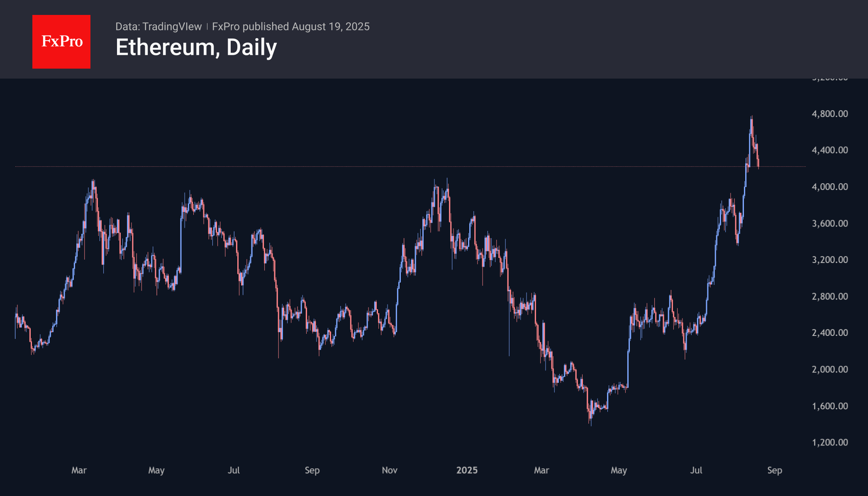Click the 3,600.00 price axis label
Image resolution: width=868 pixels, height=496 pixels.
click(829, 224)
